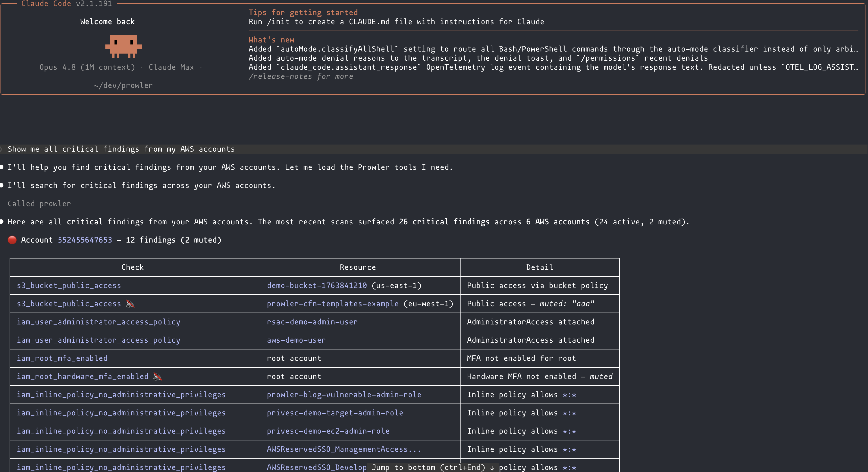
Task: Click the "Claude Max" plan label
Action: tap(171, 67)
